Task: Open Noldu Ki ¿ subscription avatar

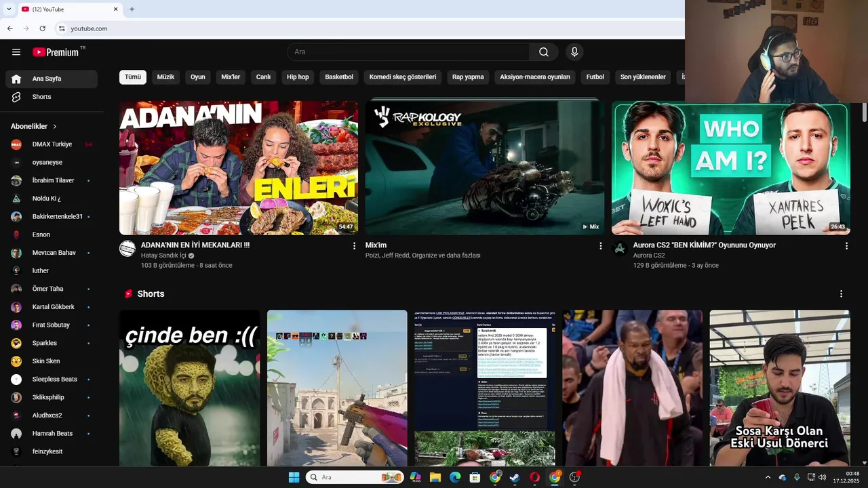Action: pyautogui.click(x=16, y=199)
